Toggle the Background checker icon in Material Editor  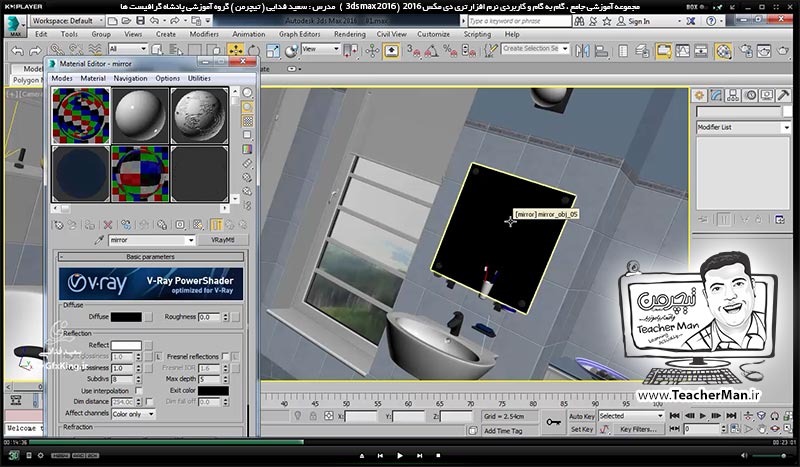tap(247, 121)
